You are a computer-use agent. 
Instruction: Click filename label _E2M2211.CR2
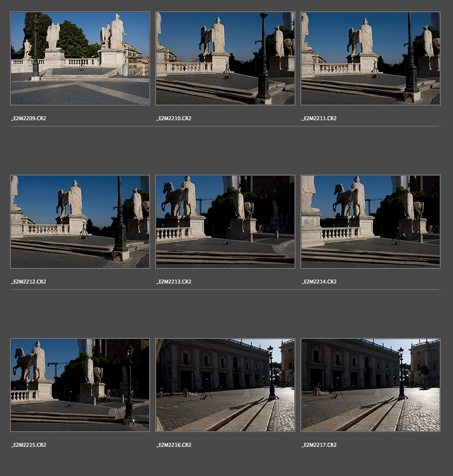[x=319, y=118]
